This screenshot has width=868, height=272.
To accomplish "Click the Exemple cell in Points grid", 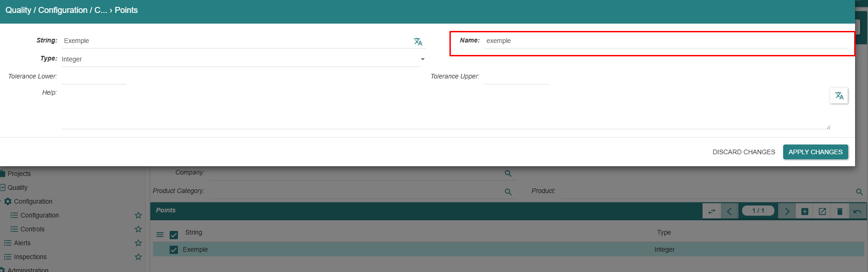I will [x=195, y=249].
